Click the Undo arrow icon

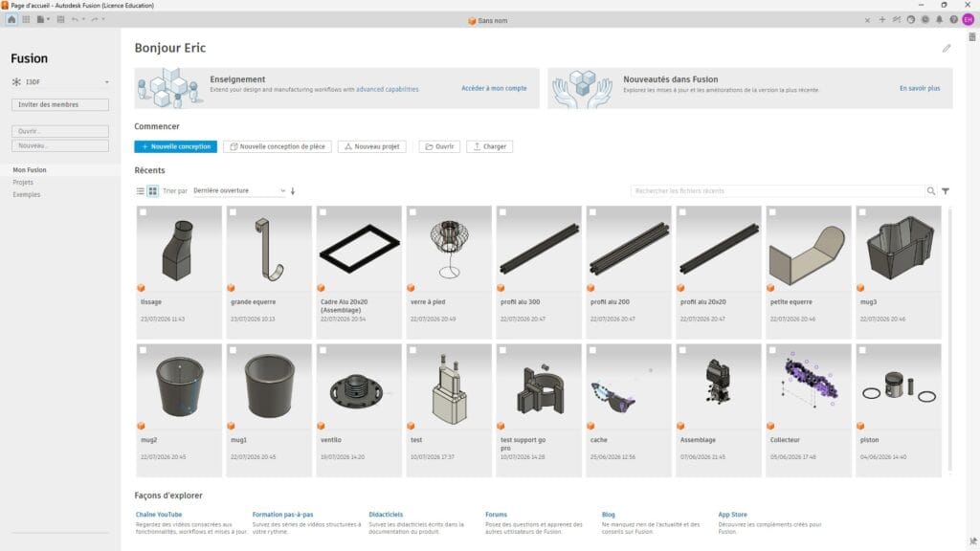[x=75, y=19]
